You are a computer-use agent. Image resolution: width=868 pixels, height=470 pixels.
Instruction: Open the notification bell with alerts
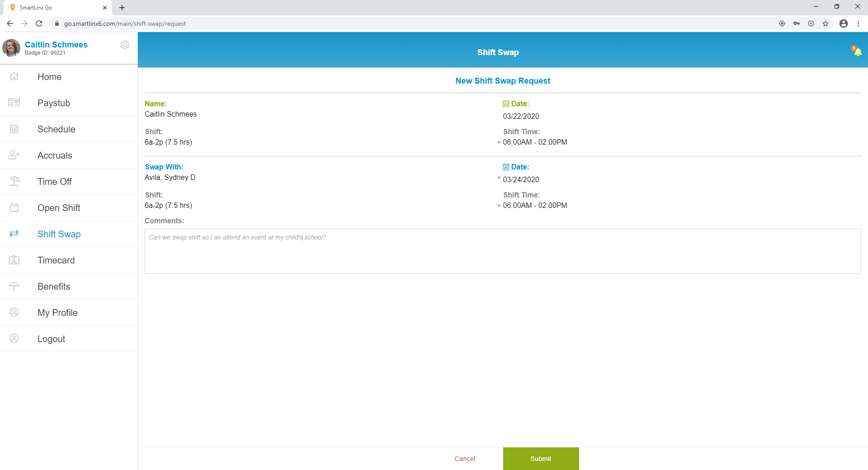[x=857, y=51]
